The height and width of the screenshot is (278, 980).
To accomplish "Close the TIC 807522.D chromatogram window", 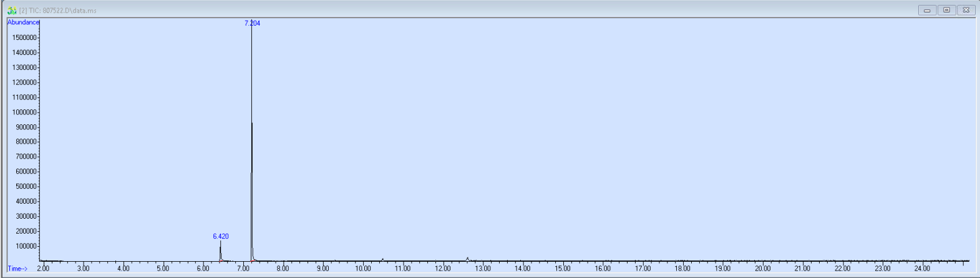I will click(x=966, y=10).
